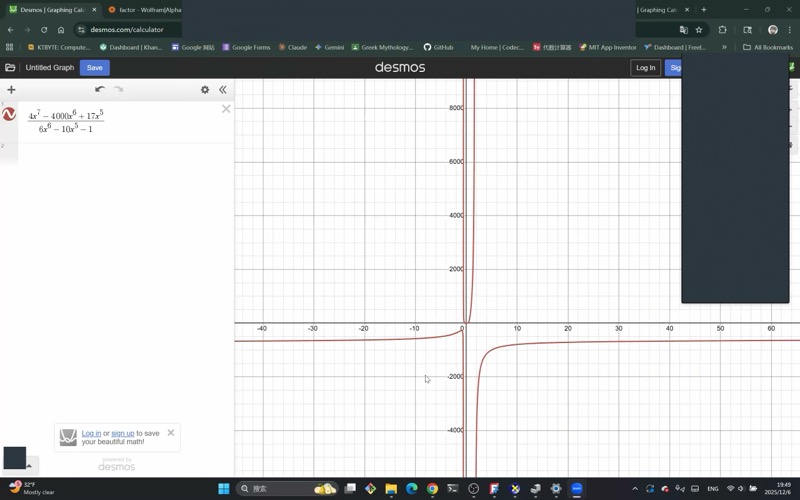Delete the expression using its X icon
This screenshot has height=500, width=800.
[226, 109]
